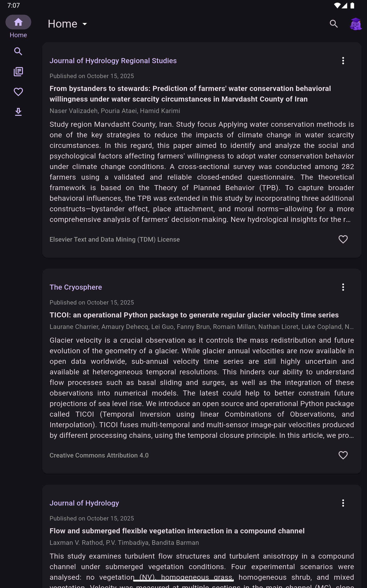Screen dimensions: 367x588
Task: Open Journal of Hydrology Regional Studies link
Action: coord(113,61)
